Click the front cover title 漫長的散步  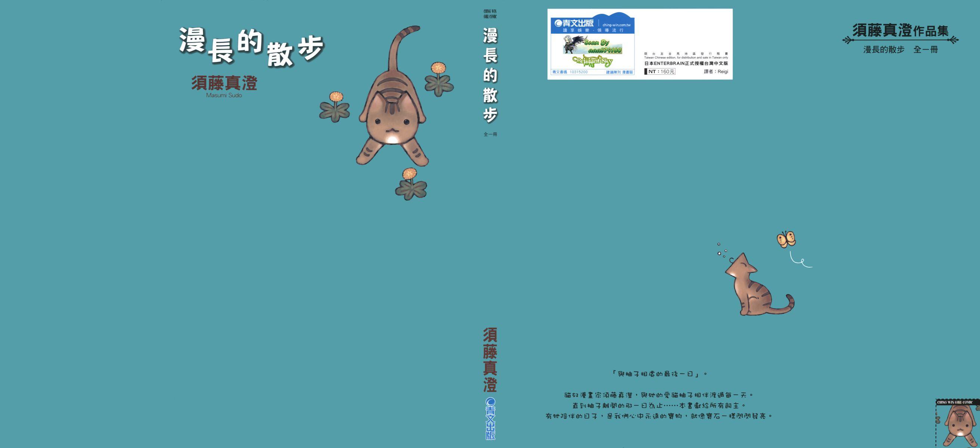[251, 47]
